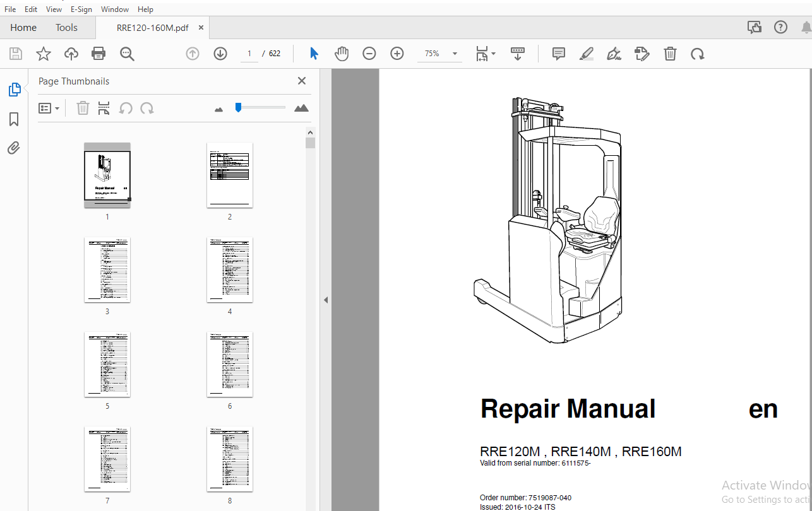
Task: Click the Edit PDF page icon
Action: point(642,54)
